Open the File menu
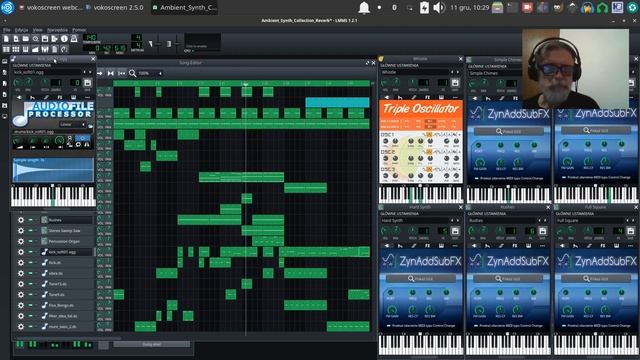 point(7,30)
